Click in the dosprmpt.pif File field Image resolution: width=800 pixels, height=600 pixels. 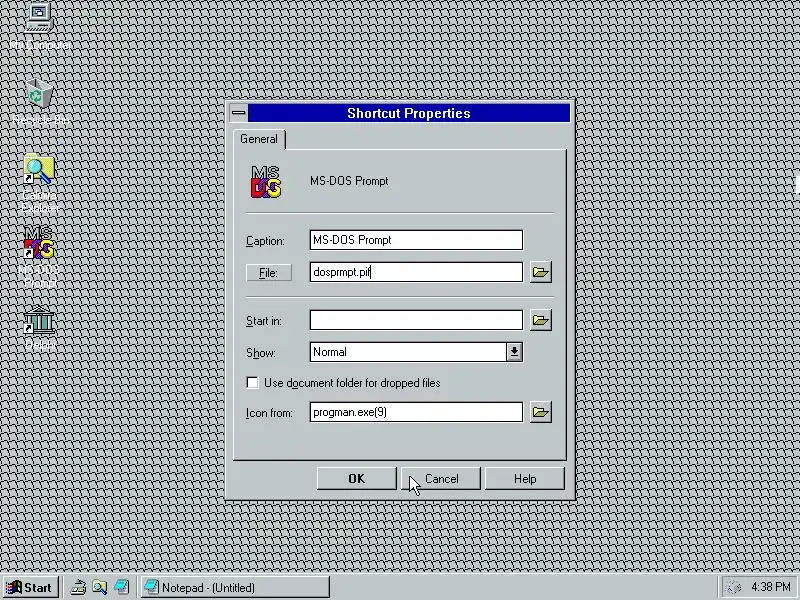[x=416, y=272]
